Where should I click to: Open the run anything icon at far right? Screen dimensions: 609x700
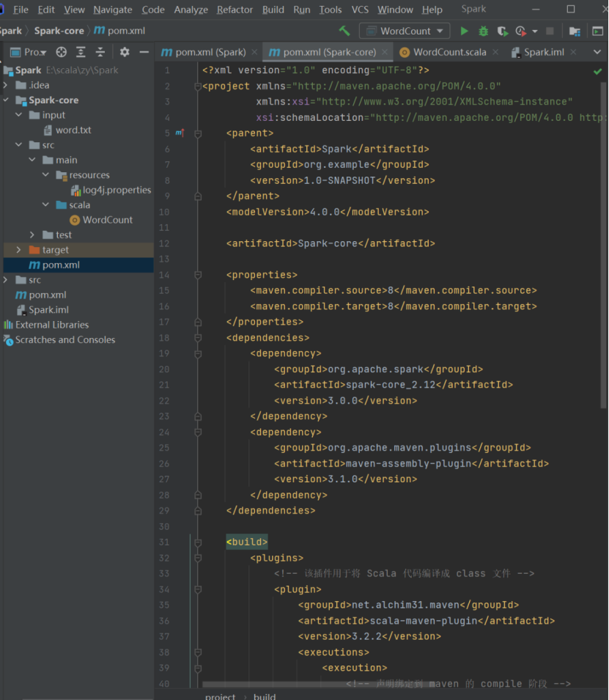pyautogui.click(x=597, y=31)
